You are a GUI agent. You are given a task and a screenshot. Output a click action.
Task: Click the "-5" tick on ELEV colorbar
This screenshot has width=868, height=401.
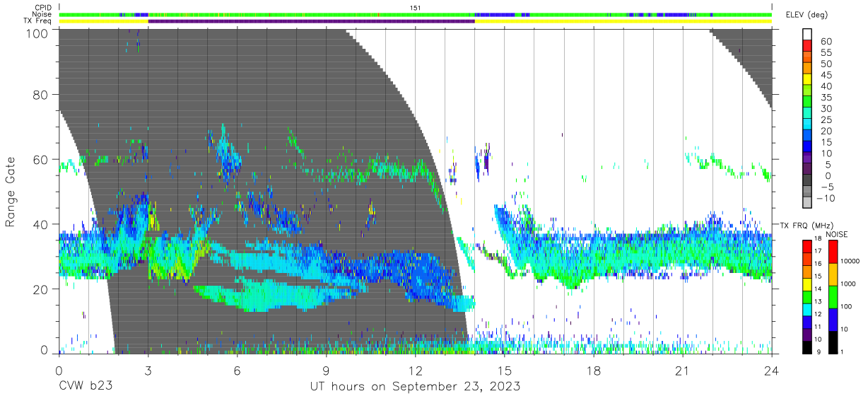[x=826, y=187]
